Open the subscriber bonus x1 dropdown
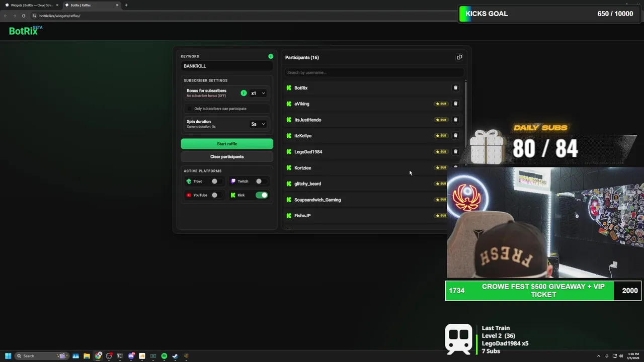 (x=258, y=93)
